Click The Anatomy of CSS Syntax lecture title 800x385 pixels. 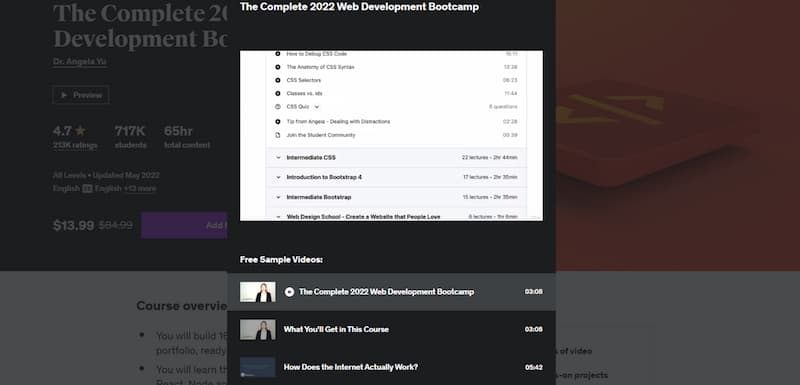click(x=320, y=67)
